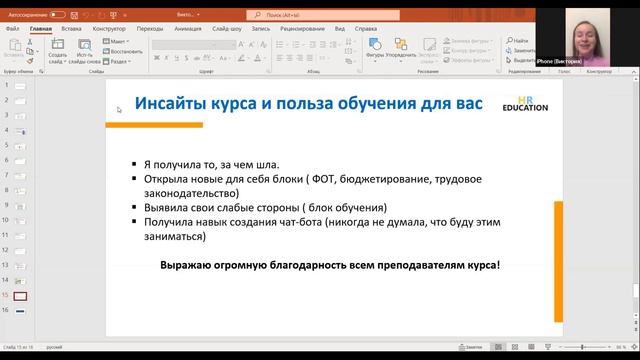Click the bulleted list icon
The height and width of the screenshot is (360, 640).
coord(280,44)
